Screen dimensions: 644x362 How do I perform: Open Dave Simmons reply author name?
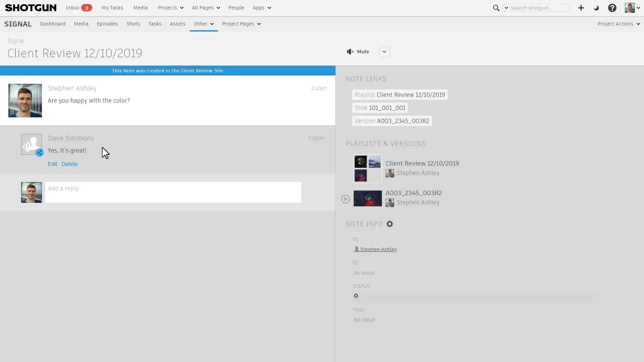click(x=71, y=138)
